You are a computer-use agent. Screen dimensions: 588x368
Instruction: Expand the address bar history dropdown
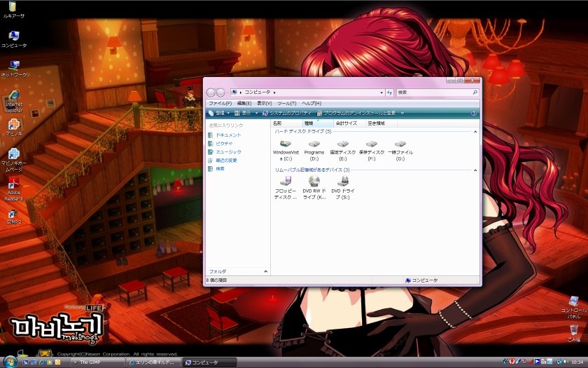pos(381,93)
